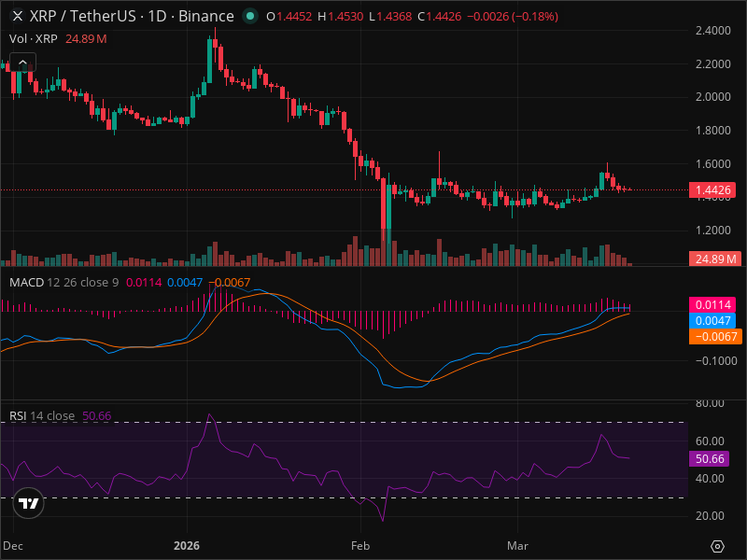Click the −0.1000 MACD scale label
The width and height of the screenshot is (747, 560).
click(x=716, y=361)
